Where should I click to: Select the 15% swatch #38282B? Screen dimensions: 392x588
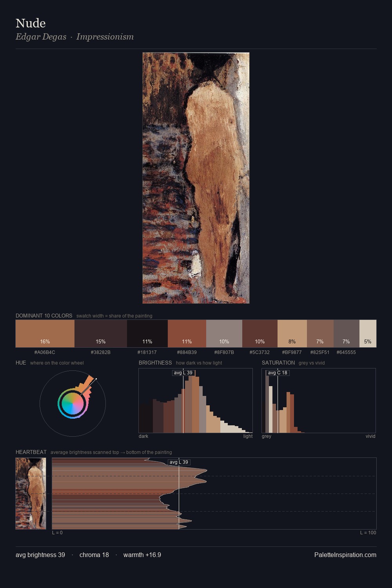click(x=101, y=334)
